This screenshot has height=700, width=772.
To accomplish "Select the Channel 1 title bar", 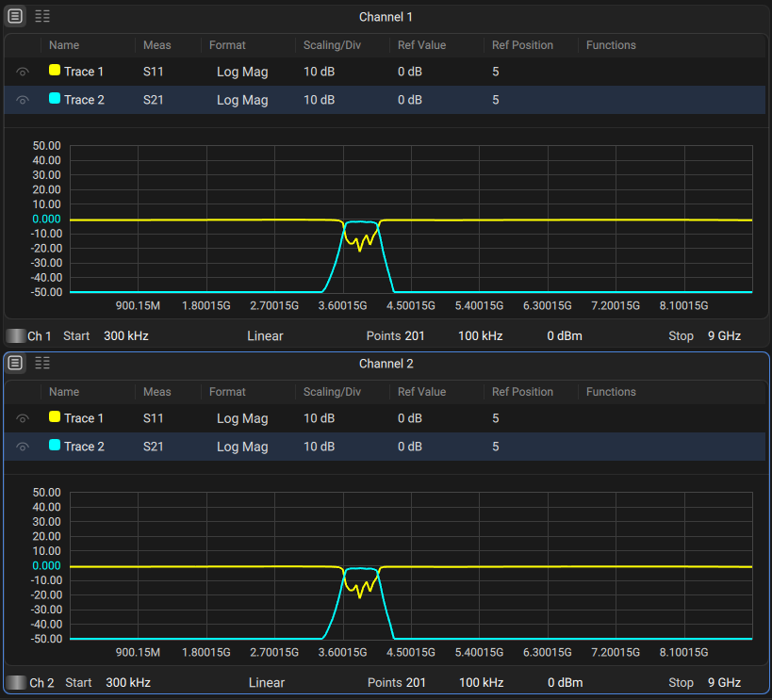I will tap(386, 16).
